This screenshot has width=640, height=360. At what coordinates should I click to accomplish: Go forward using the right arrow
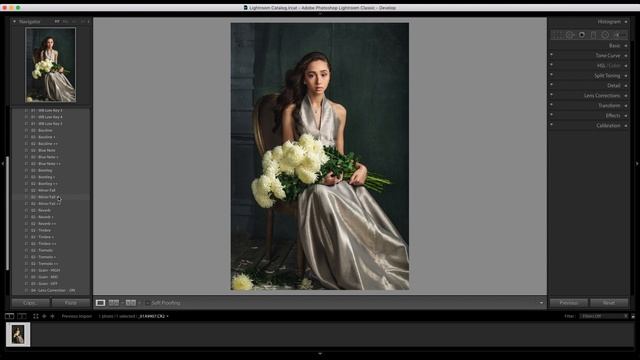[x=52, y=316]
